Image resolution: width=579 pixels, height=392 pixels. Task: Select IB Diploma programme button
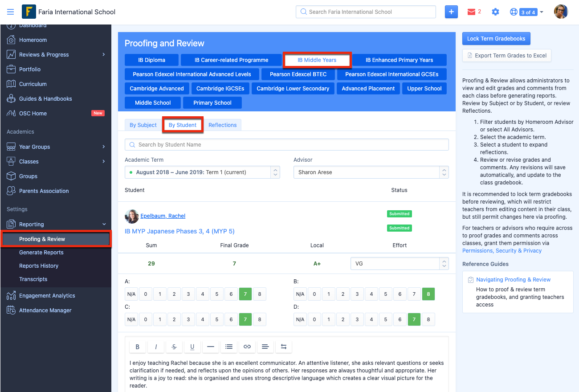(152, 60)
